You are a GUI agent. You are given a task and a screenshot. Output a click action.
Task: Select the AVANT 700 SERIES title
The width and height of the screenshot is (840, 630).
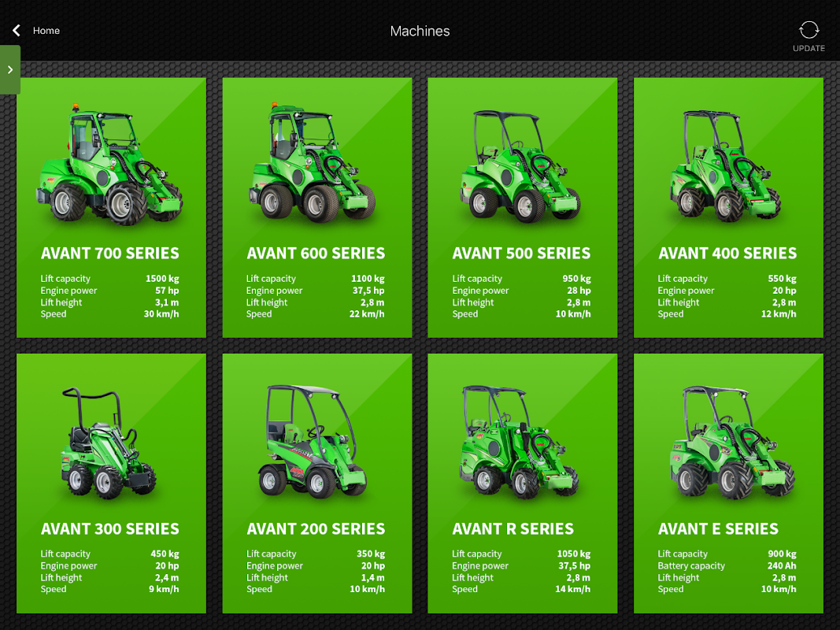(109, 254)
